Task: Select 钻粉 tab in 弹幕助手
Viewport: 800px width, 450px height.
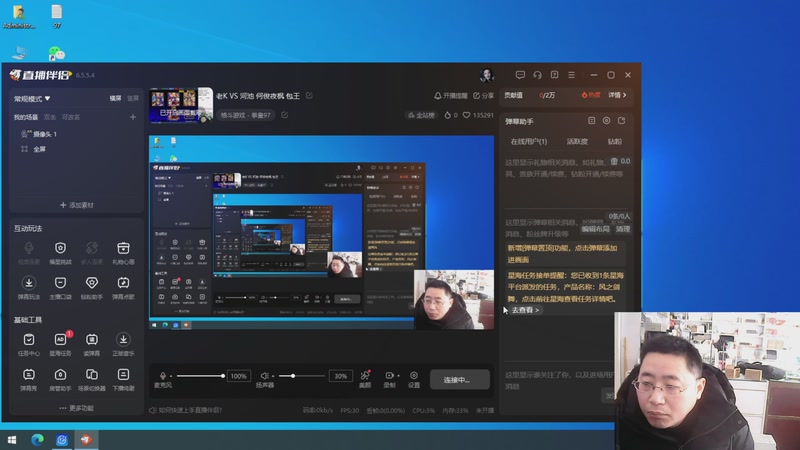Action: click(x=615, y=141)
